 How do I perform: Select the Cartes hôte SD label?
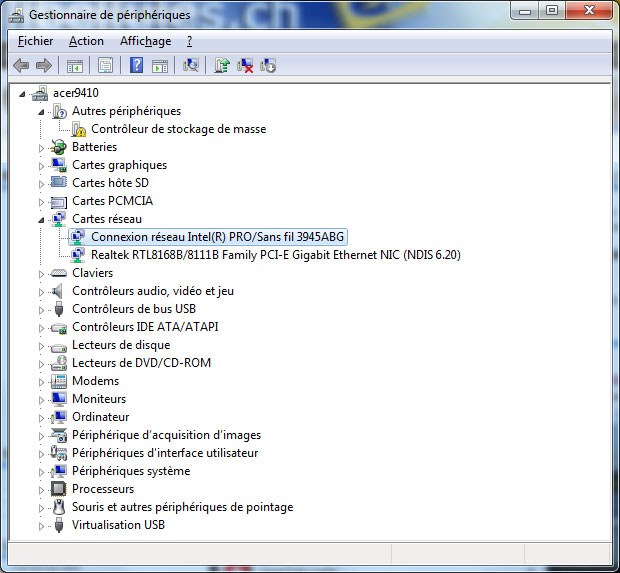click(110, 183)
